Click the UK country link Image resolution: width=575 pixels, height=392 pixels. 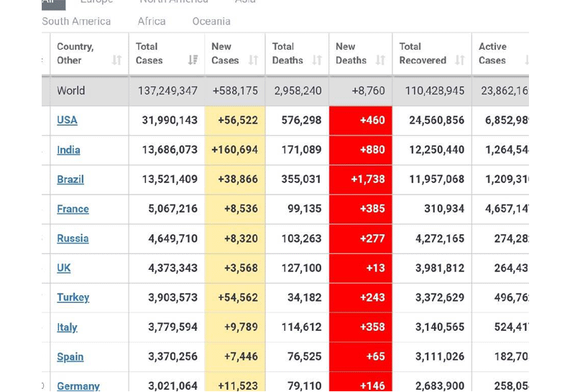tap(64, 268)
